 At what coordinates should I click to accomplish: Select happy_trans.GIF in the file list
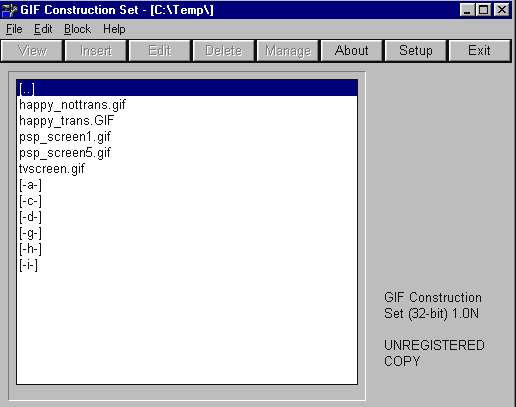pyautogui.click(x=187, y=121)
